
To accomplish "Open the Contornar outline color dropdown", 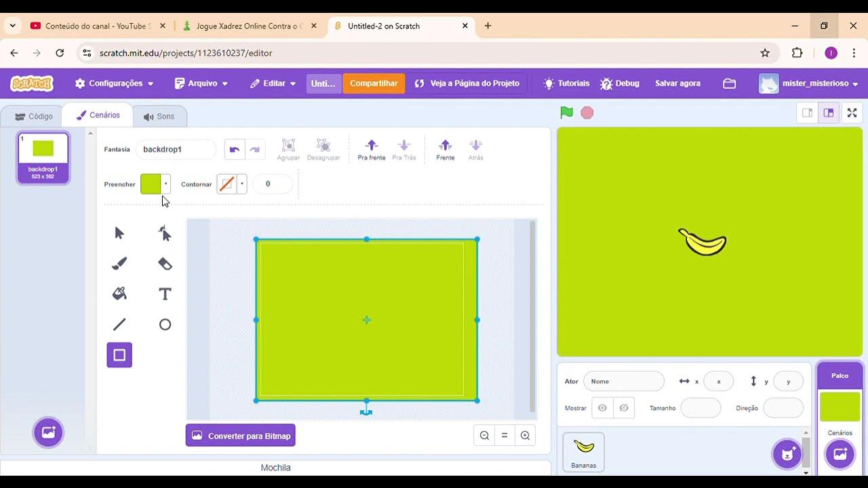I will (241, 184).
